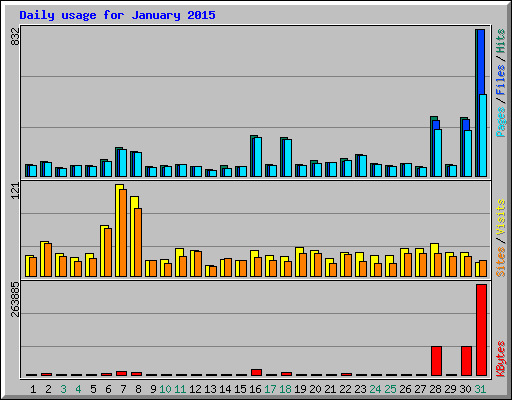Image resolution: width=512 pixels, height=400 pixels.
Task: Click the red KBytes legend label
Action: [x=500, y=359]
